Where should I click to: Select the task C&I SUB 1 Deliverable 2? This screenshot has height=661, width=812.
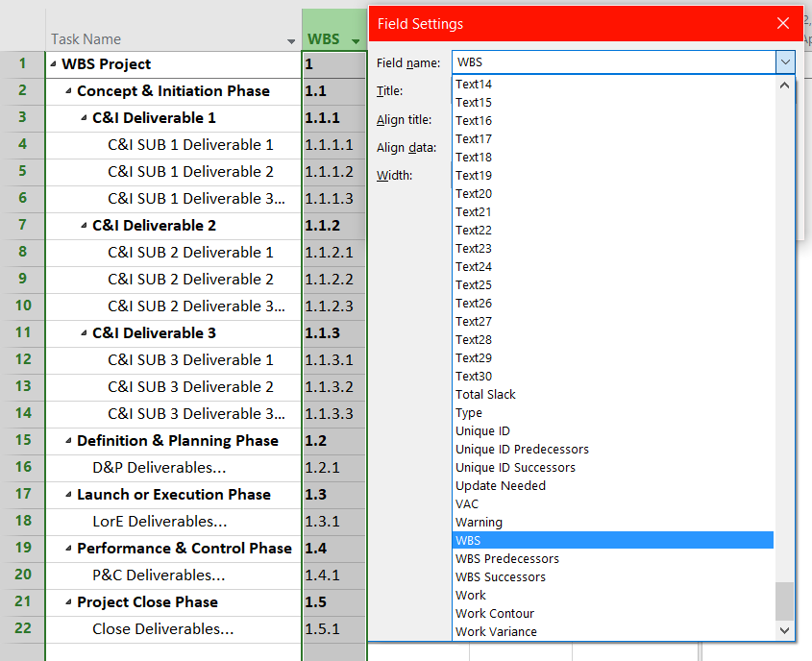click(x=190, y=172)
